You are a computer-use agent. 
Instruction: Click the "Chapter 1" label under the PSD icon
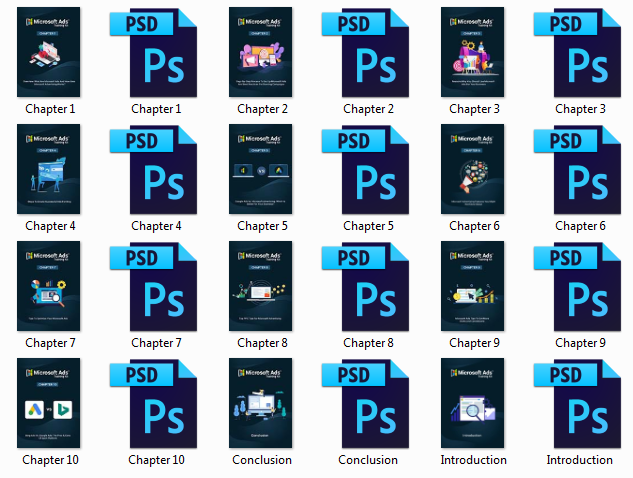click(156, 109)
